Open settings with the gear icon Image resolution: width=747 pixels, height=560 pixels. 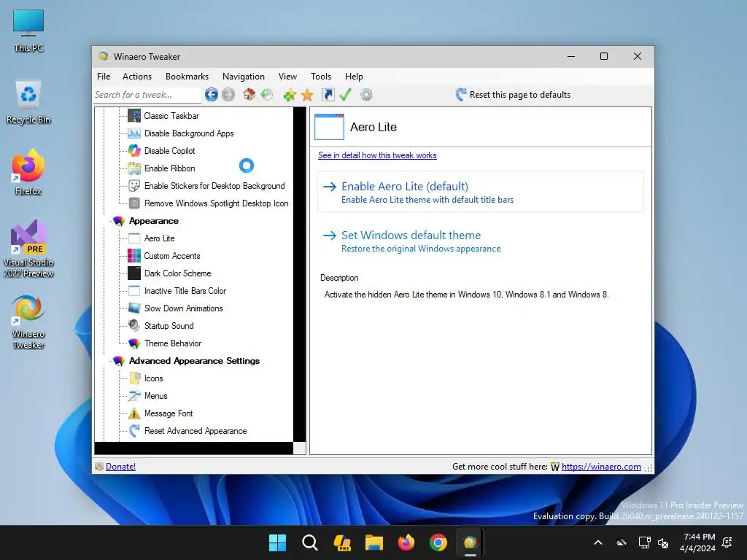366,95
